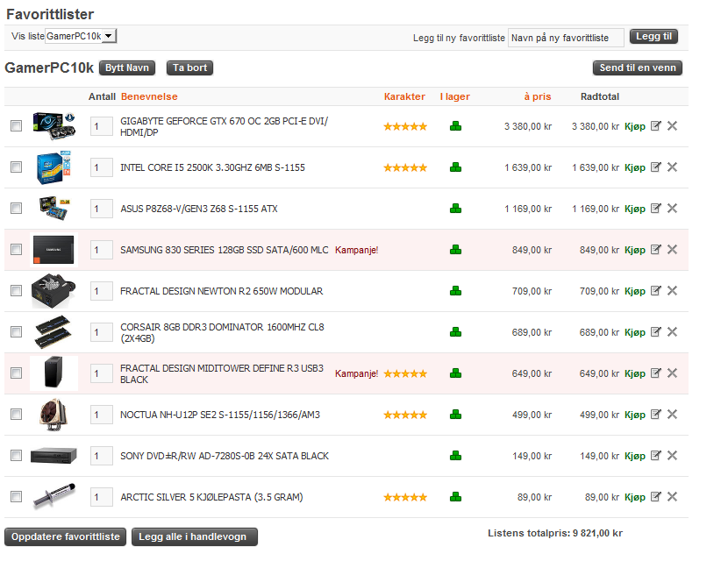Sort list by I lager column header
728x561 pixels.
[454, 96]
